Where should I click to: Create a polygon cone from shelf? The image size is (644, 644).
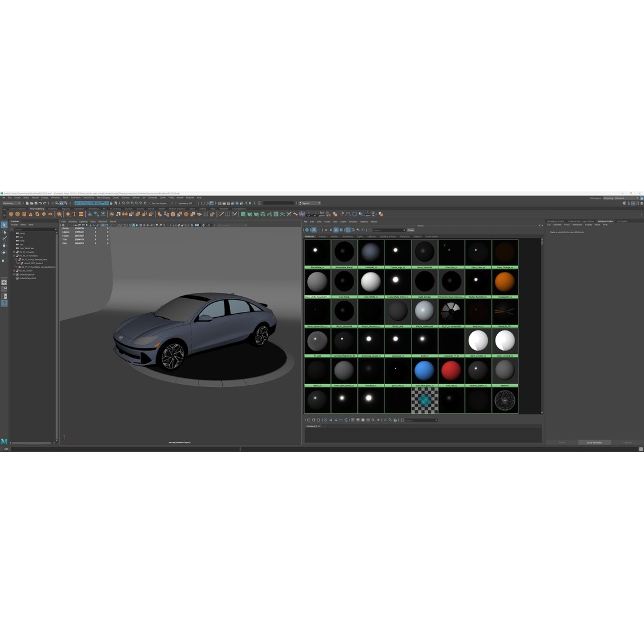(x=31, y=214)
